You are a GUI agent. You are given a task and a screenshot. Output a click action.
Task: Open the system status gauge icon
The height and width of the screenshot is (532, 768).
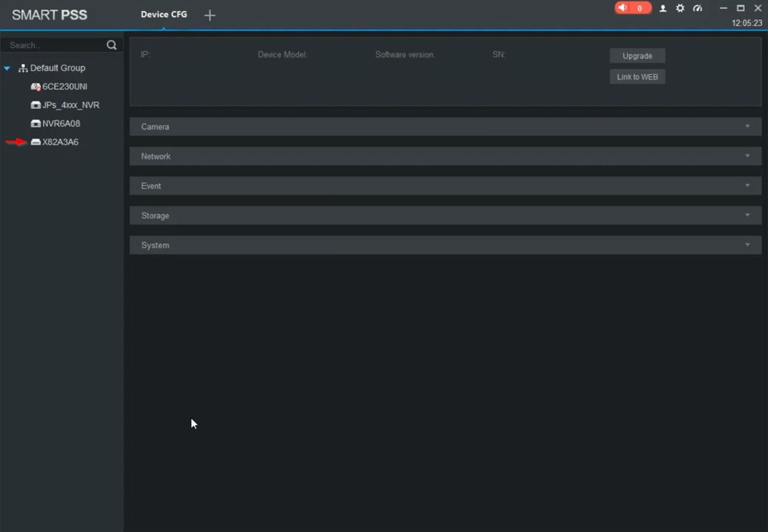tap(698, 8)
